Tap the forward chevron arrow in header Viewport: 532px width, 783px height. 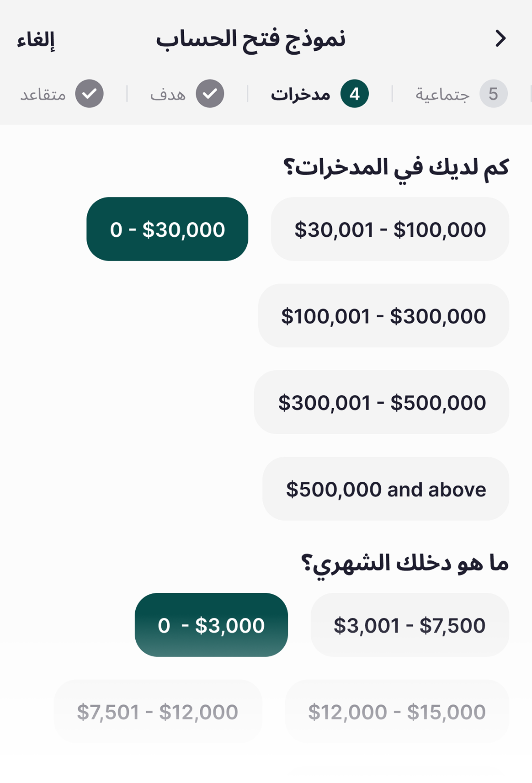tap(501, 39)
